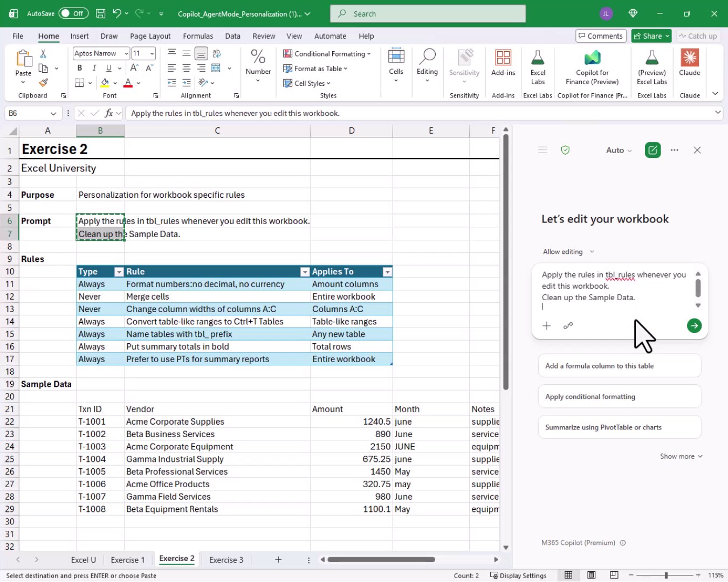This screenshot has height=582, width=728.
Task: Open the Allow editing dropdown
Action: [x=568, y=252]
